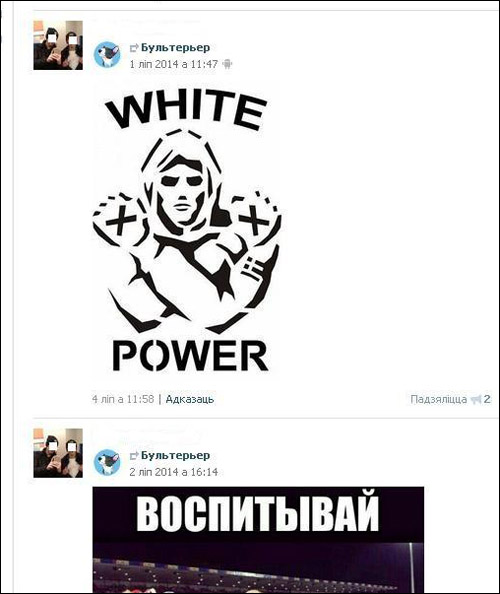
Task: Click the repost arrow icon beside the first Бультерьер
Action: 134,48
